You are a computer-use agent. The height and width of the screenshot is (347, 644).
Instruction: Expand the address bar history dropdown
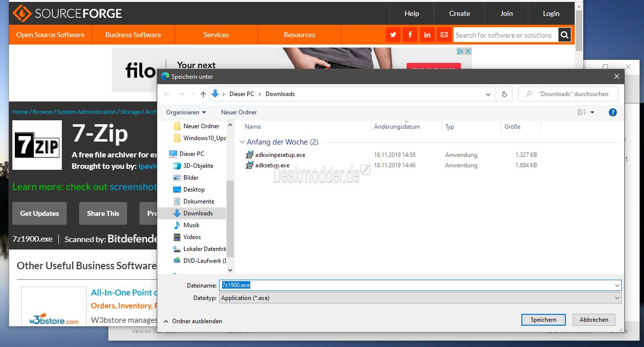488,94
